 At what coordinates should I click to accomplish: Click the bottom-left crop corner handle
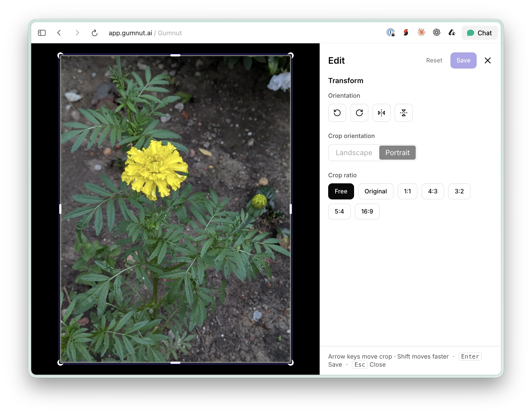click(60, 363)
